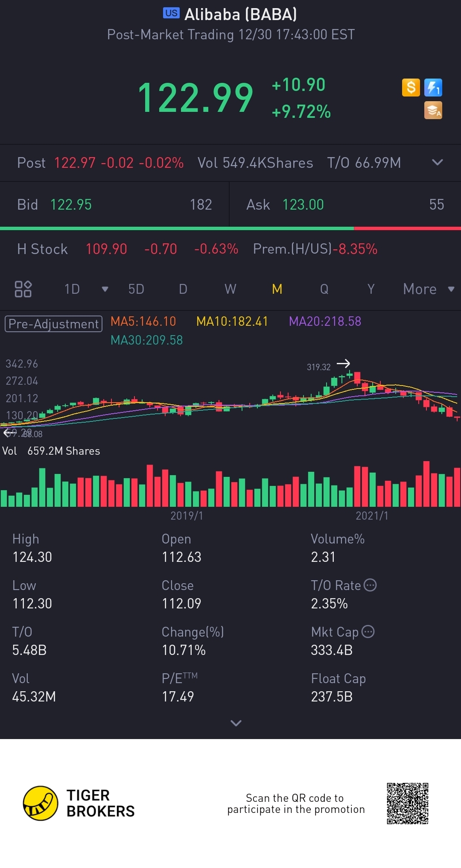Viewport: 461px width, 868px height.
Task: Tap the bid/ask ratio bar
Action: pos(230,228)
